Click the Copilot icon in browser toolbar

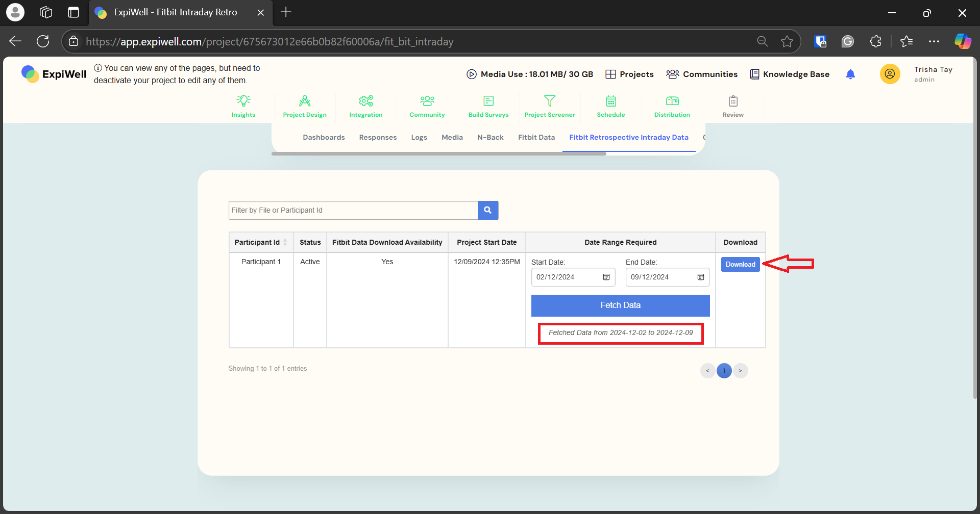(x=963, y=41)
